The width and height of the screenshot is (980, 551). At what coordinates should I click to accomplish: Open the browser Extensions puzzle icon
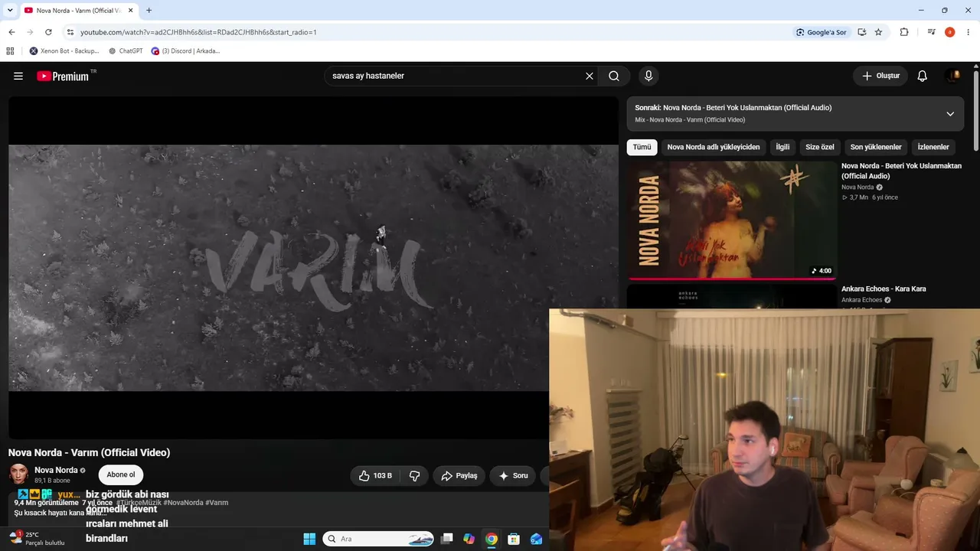[904, 32]
